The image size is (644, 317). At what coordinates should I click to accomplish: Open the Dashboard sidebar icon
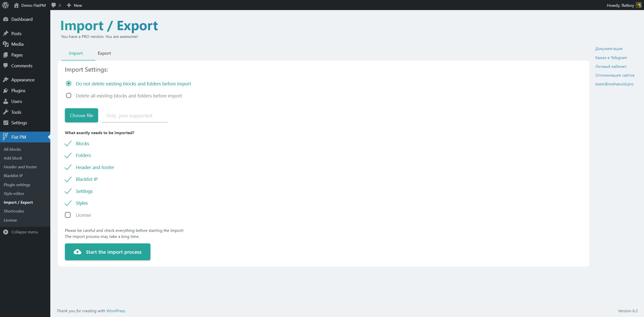click(x=6, y=19)
